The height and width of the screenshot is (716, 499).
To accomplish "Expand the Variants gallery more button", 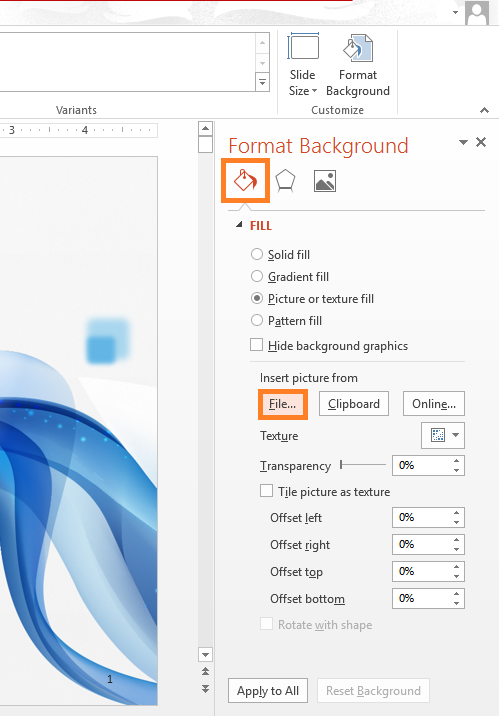I will tap(262, 83).
